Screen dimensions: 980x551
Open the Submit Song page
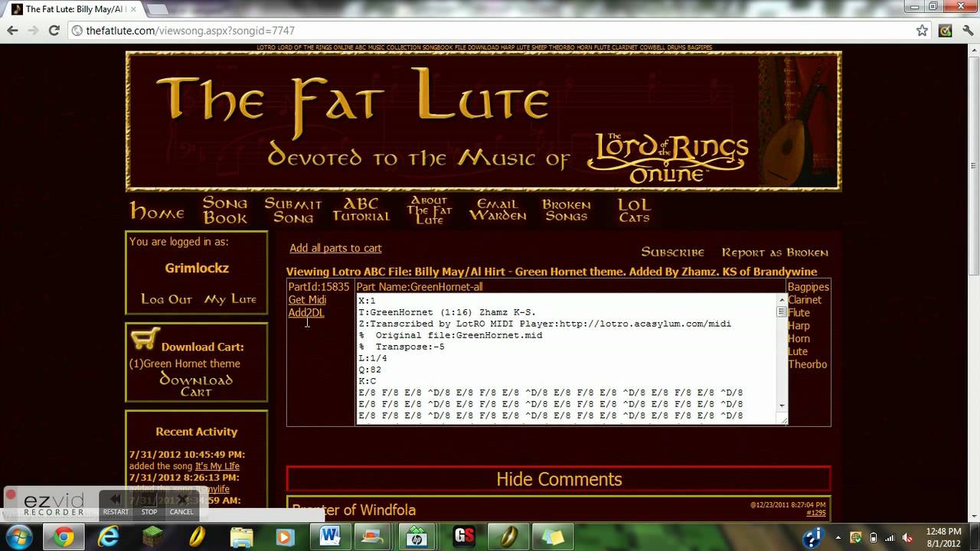292,210
